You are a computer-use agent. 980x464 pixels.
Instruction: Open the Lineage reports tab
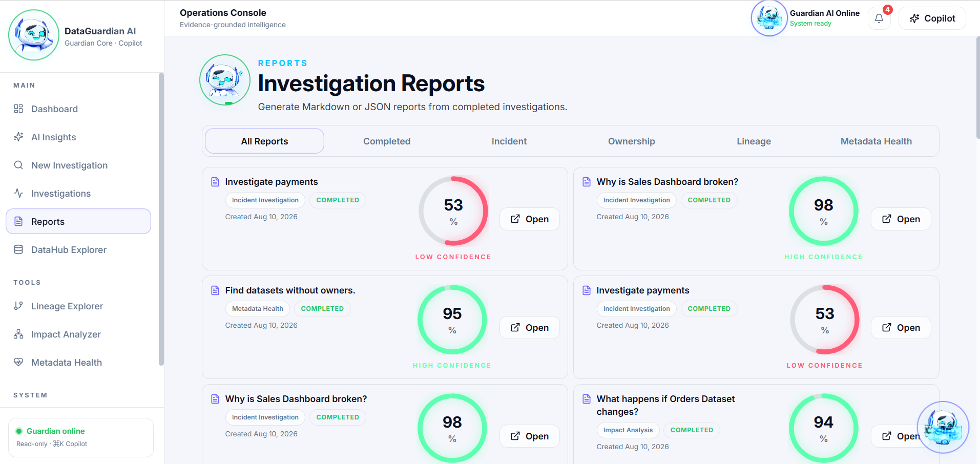(754, 141)
